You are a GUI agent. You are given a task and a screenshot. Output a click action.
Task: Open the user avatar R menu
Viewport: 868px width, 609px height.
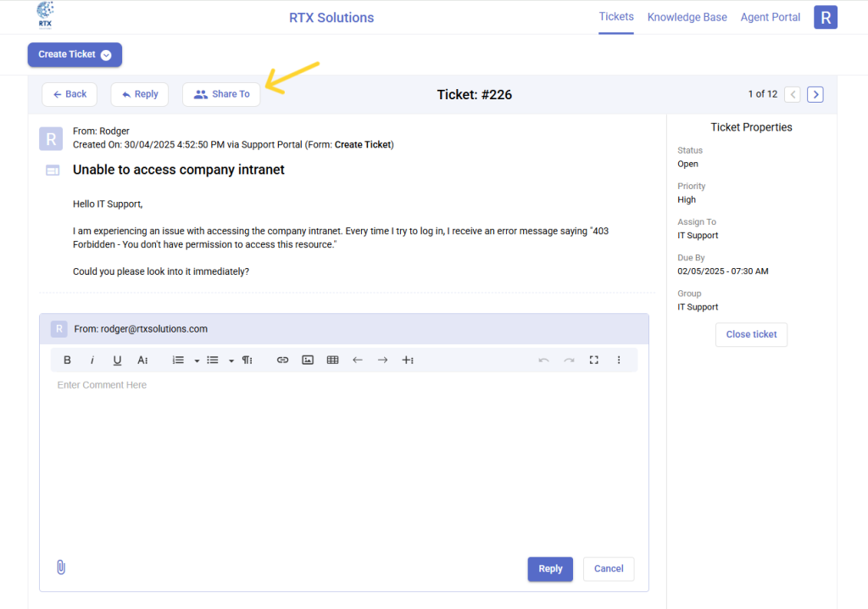pyautogui.click(x=825, y=17)
